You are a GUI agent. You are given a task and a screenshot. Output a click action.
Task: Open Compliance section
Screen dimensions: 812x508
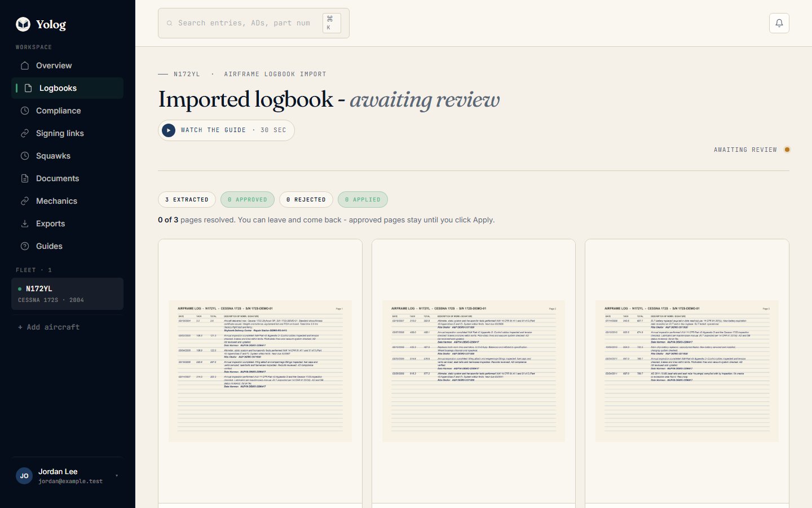tap(67, 111)
